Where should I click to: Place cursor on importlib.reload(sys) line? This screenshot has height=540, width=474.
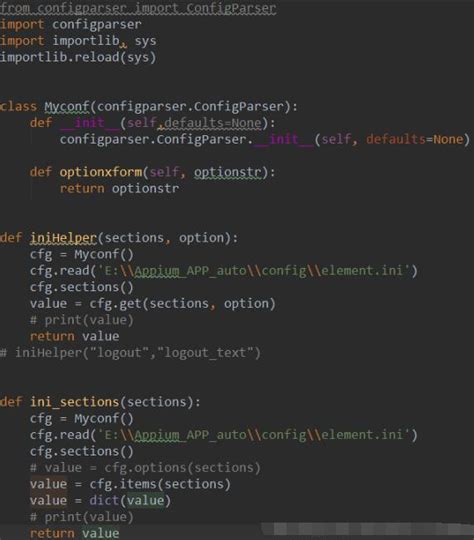(78, 57)
